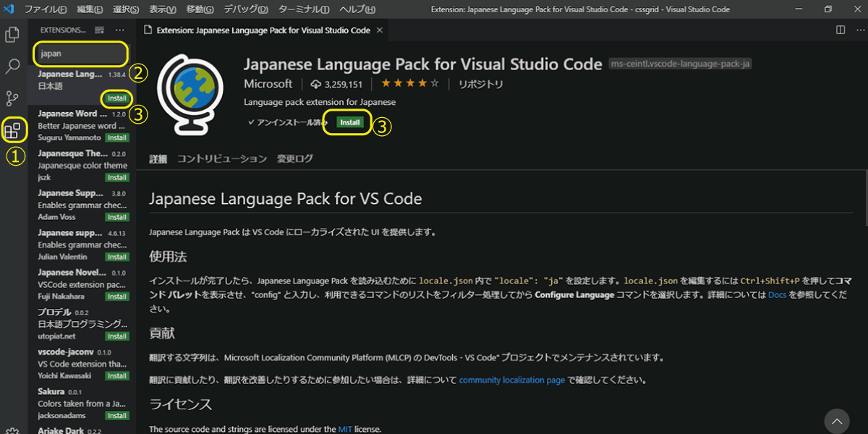
Task: Close the Japanese Language Pack extension tab
Action: 380,30
